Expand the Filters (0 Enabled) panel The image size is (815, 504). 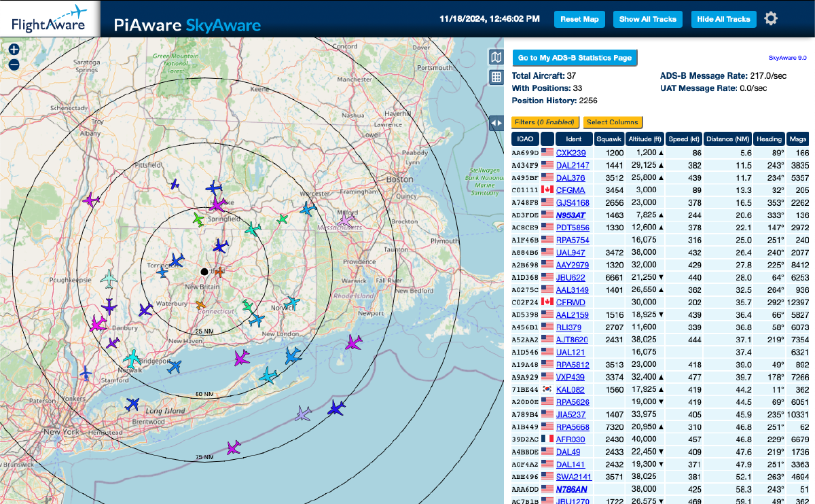click(544, 122)
